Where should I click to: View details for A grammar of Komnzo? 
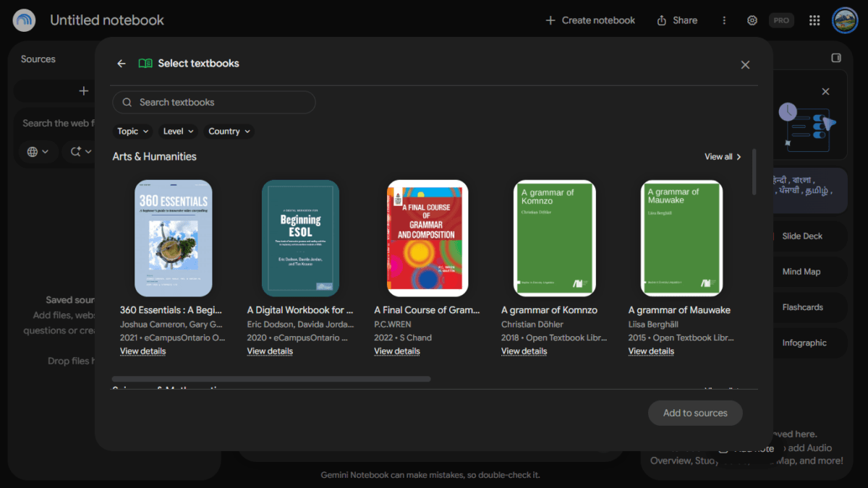524,351
